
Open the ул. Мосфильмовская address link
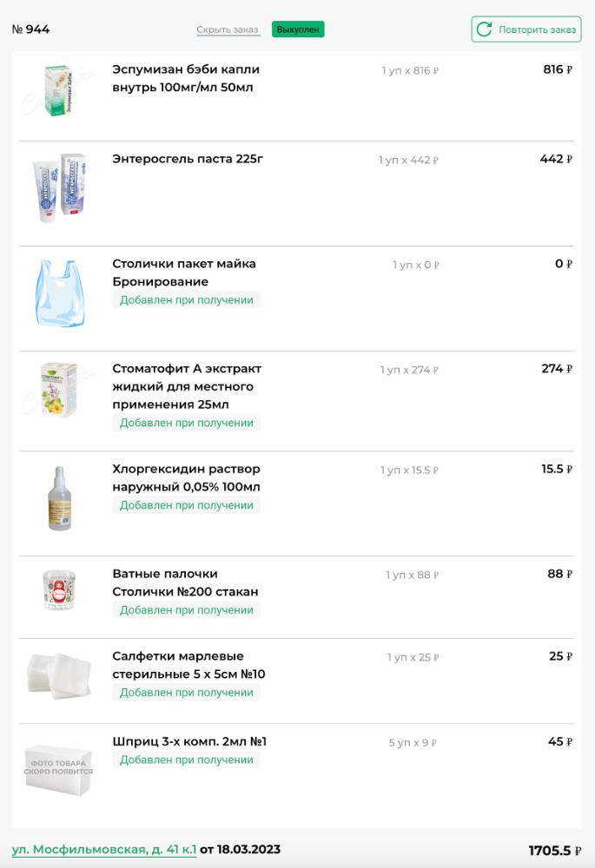[x=104, y=849]
